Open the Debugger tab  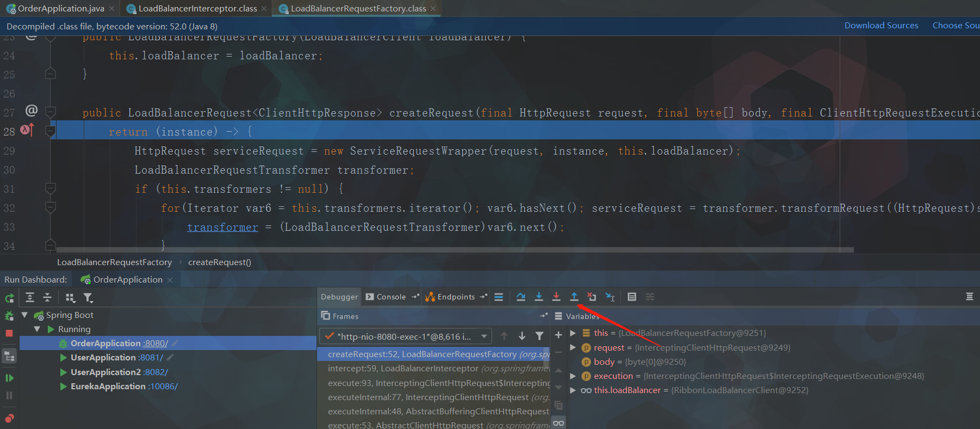[339, 297]
